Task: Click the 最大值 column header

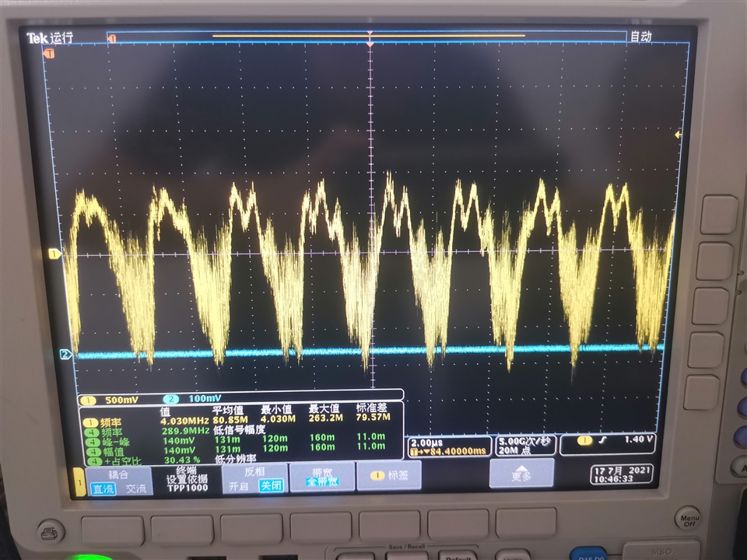Action: [x=324, y=408]
